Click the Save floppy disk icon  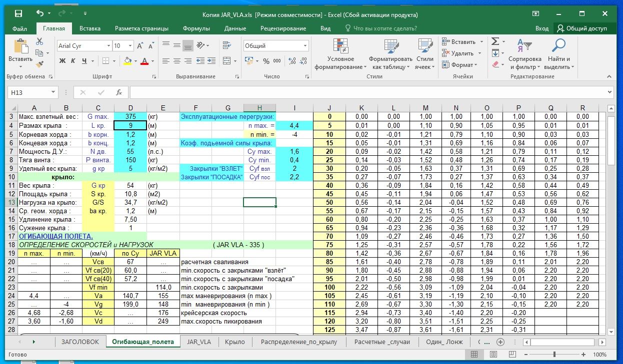18,14
